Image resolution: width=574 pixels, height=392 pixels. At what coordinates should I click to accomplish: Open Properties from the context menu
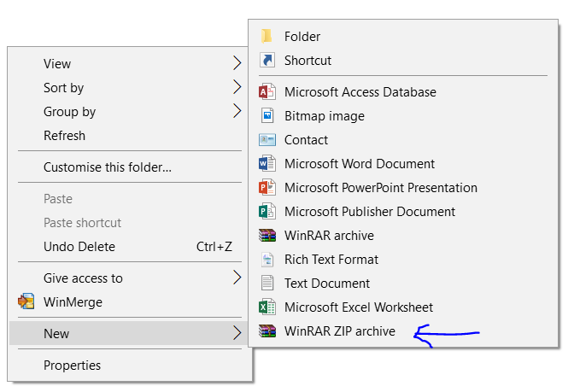pyautogui.click(x=73, y=366)
